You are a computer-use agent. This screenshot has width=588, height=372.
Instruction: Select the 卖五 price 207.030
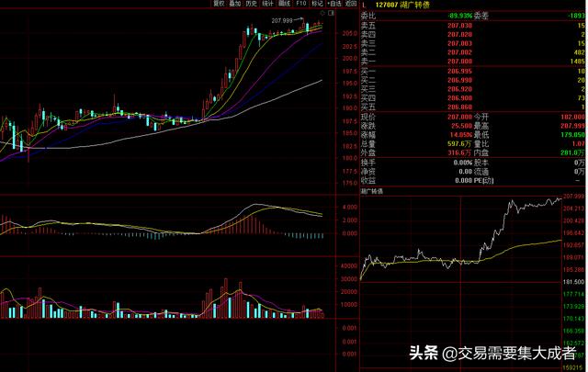point(459,26)
